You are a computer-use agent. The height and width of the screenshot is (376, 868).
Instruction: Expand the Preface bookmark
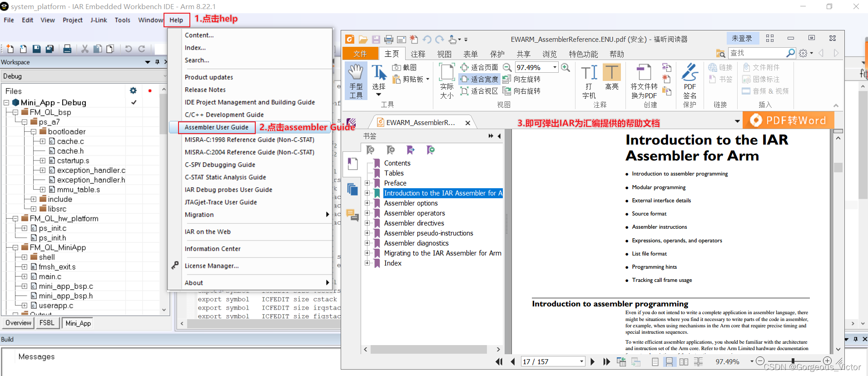(x=367, y=183)
